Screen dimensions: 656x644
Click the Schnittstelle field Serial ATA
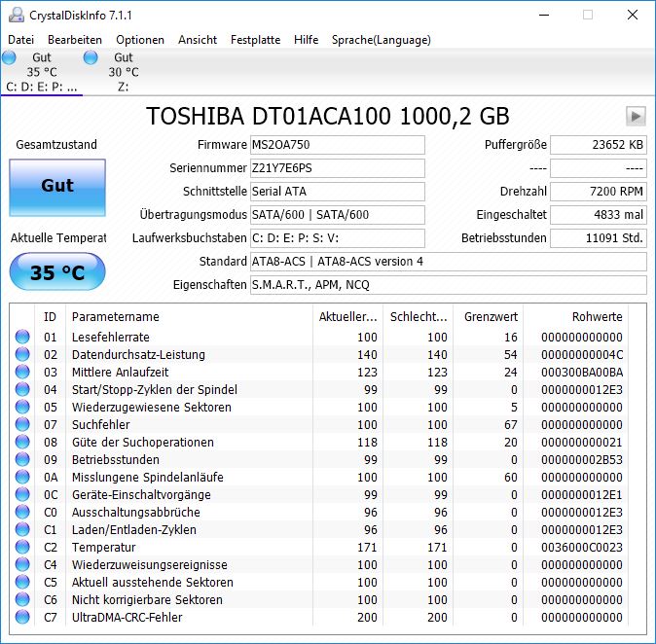(338, 192)
